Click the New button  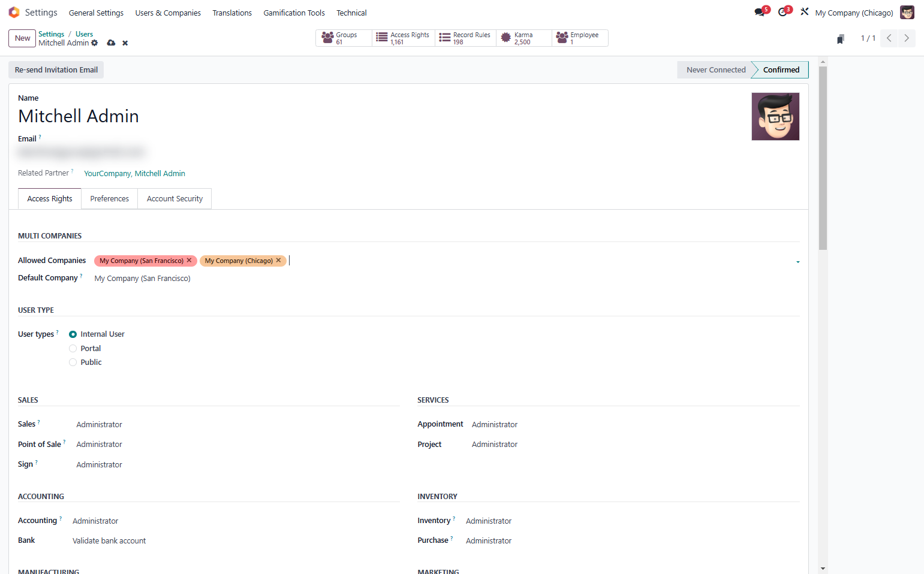tap(22, 38)
